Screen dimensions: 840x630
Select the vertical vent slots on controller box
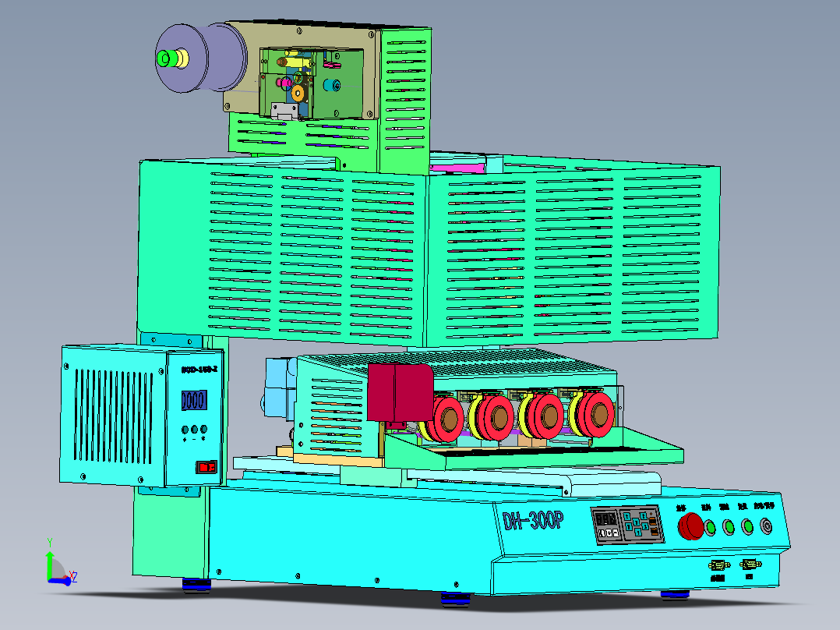tap(114, 416)
